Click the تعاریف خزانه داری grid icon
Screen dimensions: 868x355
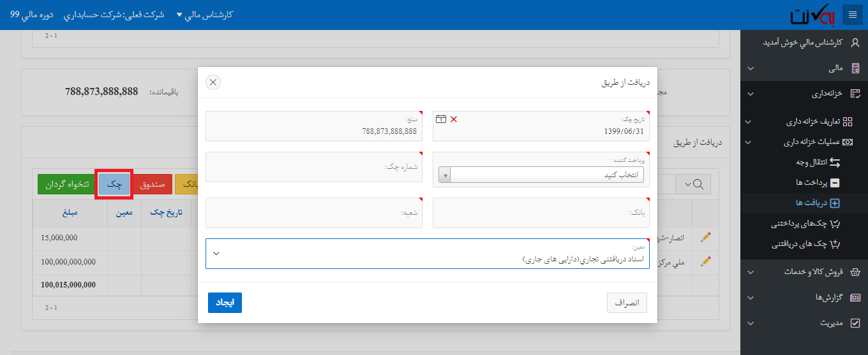[x=848, y=121]
